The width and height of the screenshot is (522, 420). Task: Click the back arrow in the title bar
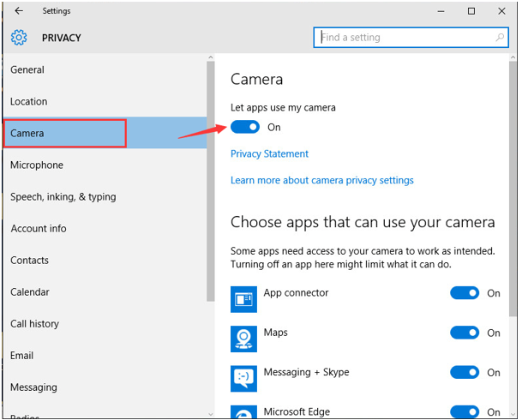click(19, 11)
